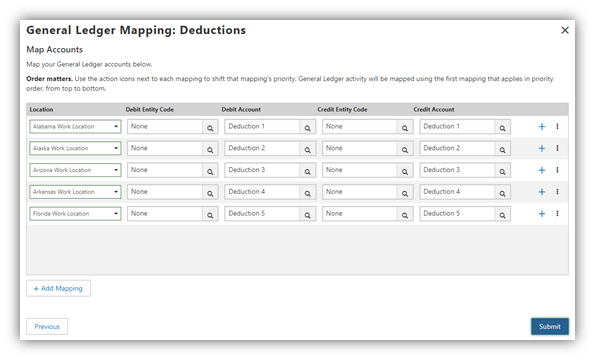Open the kebab menu on the Florida row

(557, 214)
